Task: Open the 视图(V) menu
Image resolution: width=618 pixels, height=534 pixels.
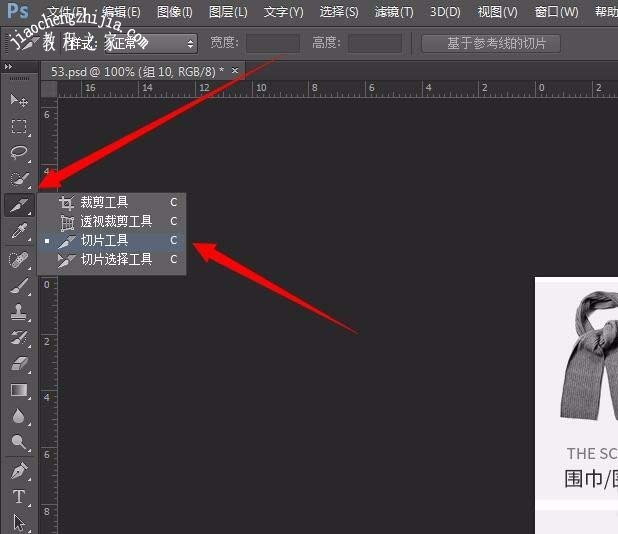Action: pos(497,12)
